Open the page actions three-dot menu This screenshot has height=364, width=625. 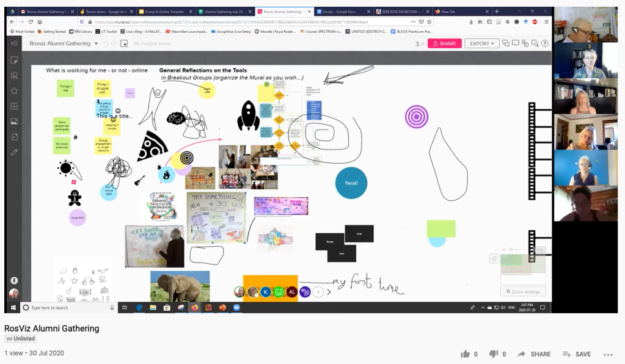coord(413,22)
